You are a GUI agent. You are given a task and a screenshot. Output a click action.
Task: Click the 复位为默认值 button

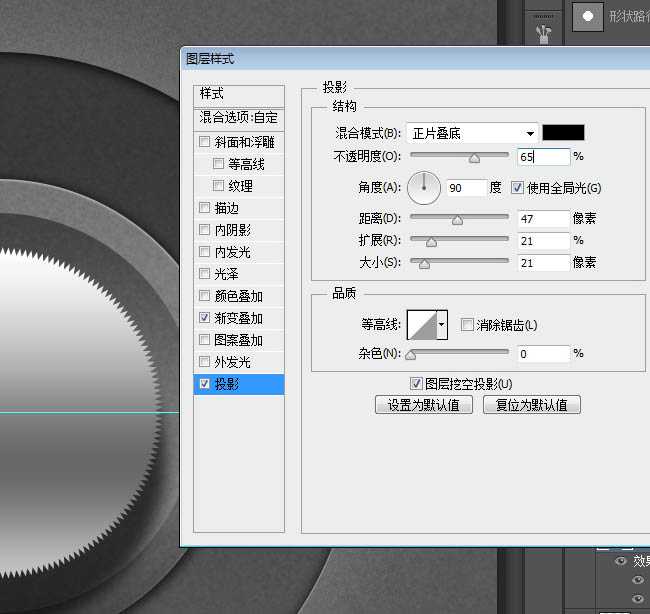point(531,405)
